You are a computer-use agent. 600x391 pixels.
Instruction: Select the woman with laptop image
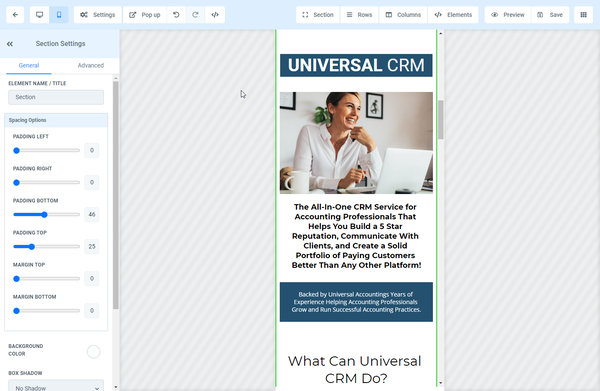click(x=356, y=143)
